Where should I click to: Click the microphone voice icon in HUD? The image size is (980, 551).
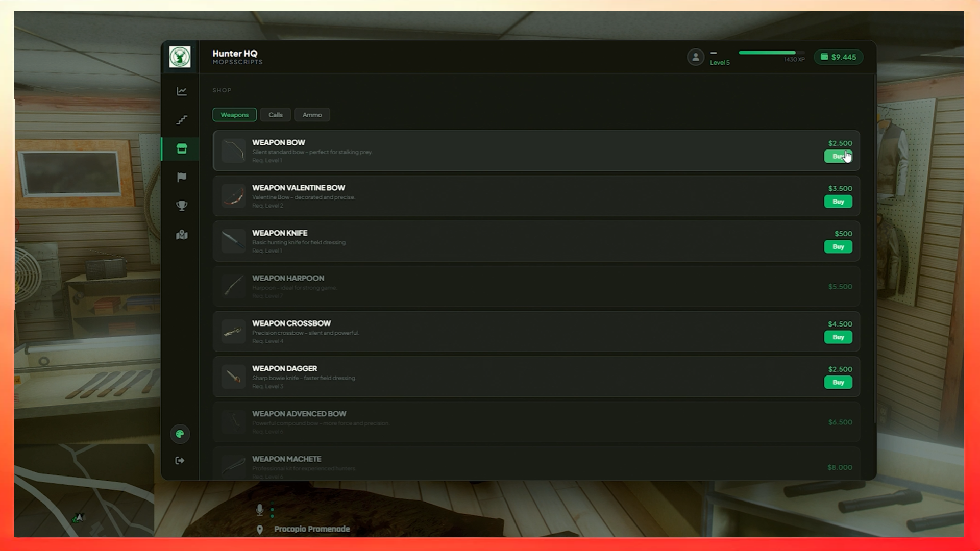(260, 509)
